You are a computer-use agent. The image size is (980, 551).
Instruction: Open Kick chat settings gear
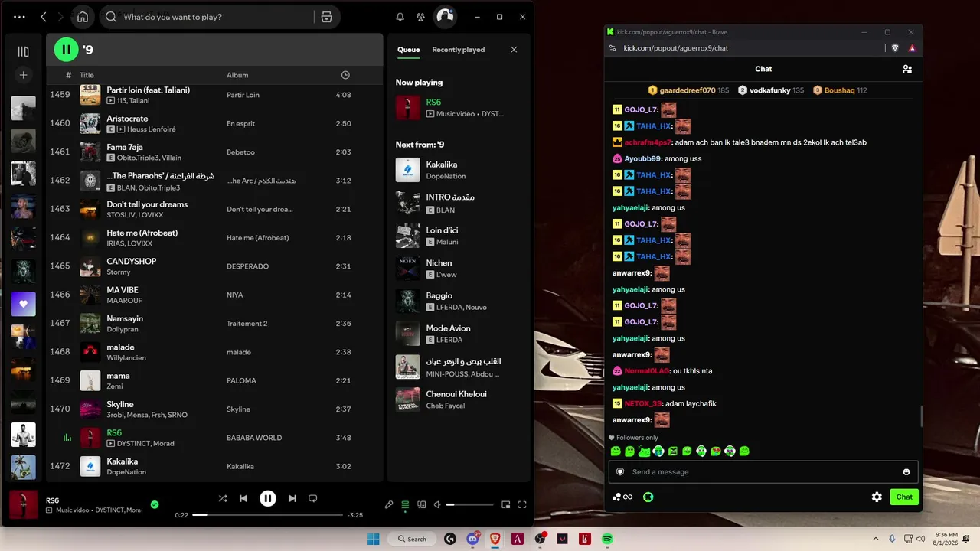[x=877, y=497]
